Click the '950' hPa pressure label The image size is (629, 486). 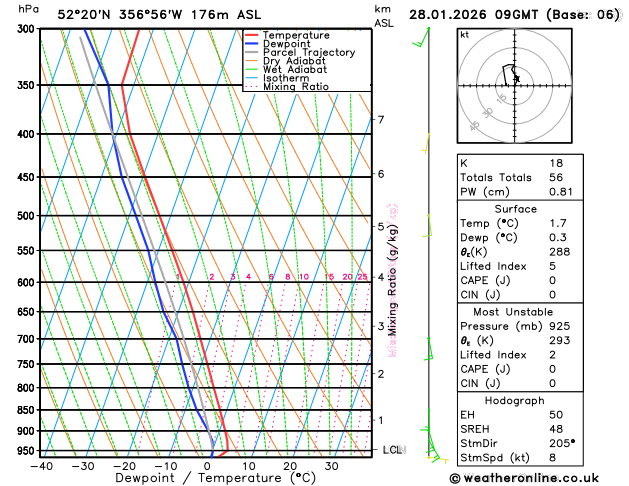click(28, 451)
